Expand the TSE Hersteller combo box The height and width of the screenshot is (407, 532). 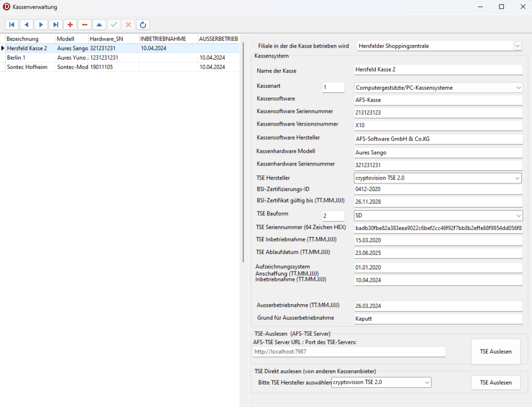tap(517, 178)
